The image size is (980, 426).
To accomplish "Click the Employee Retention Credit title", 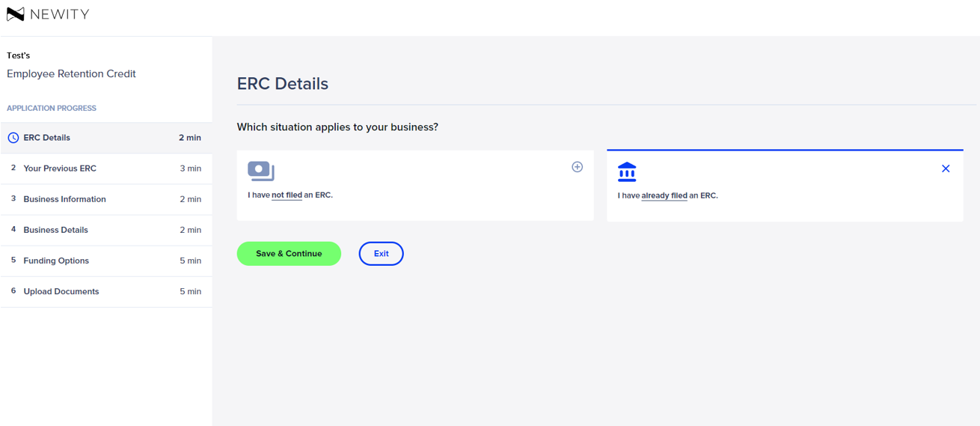I will pos(71,74).
